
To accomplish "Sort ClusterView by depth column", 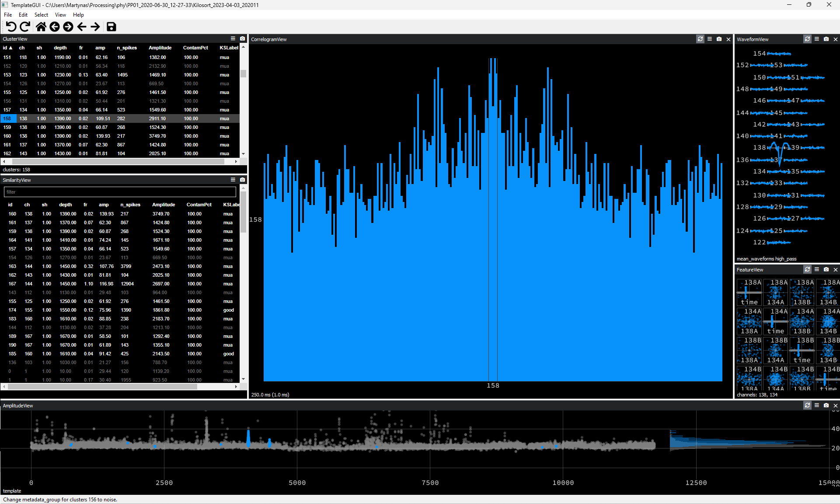I will (x=60, y=48).
